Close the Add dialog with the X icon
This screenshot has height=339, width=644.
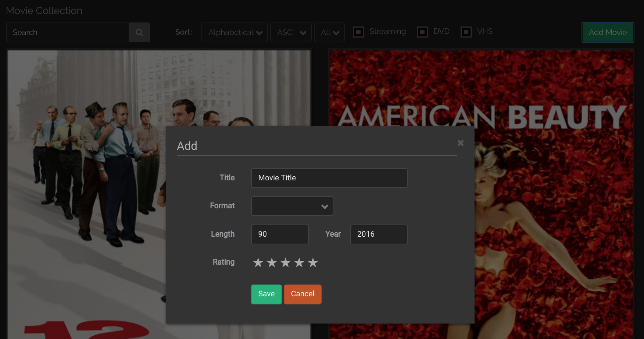click(461, 143)
